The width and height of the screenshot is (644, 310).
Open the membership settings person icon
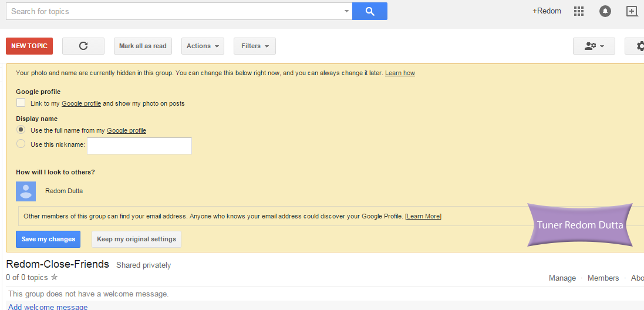(594, 46)
